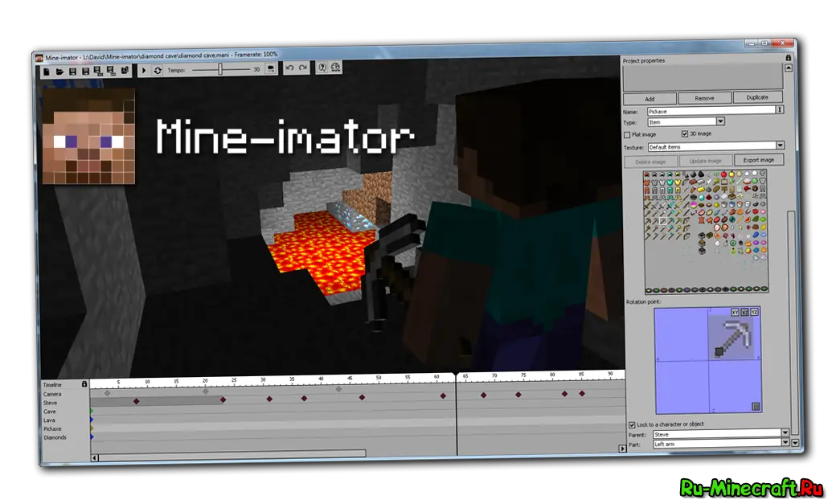This screenshot has height=504, width=836.
Task: Toggle loop playback icon
Action: coord(158,70)
